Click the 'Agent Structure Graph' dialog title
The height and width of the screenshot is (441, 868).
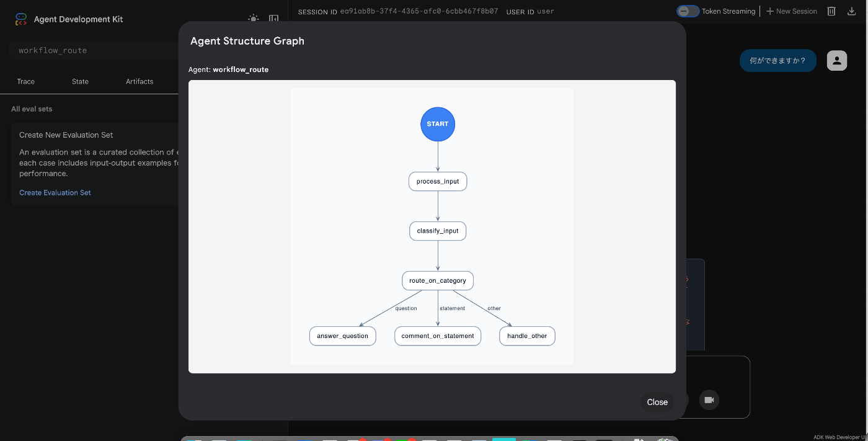tap(247, 41)
